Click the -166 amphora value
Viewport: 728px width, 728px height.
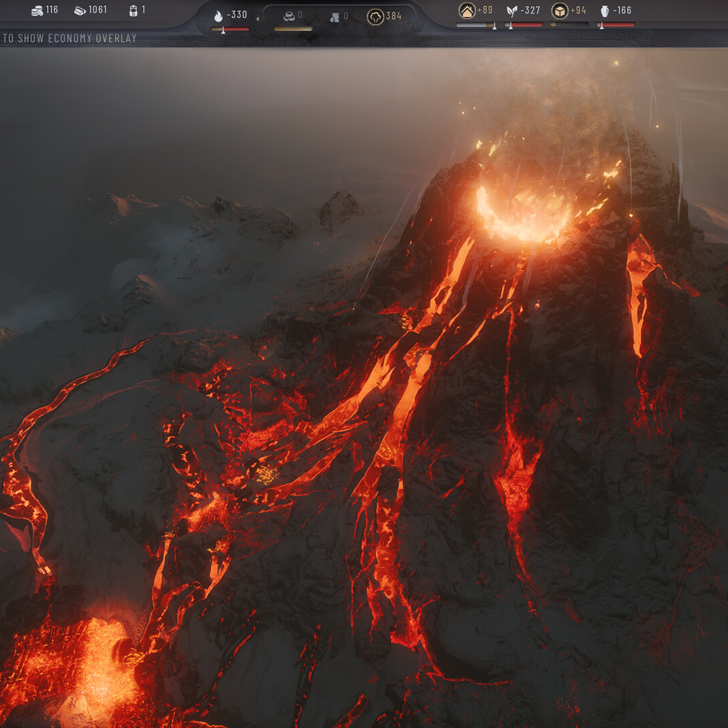(621, 10)
